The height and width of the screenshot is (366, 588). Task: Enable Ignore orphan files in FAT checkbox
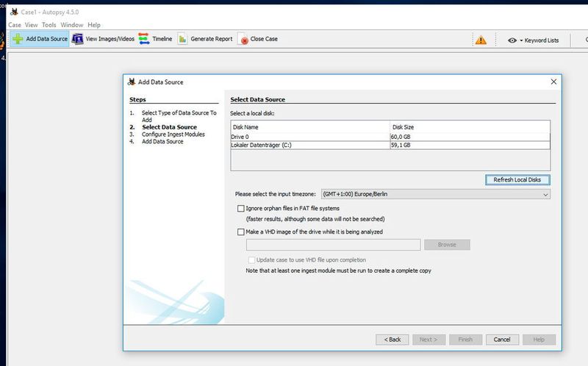pos(241,209)
